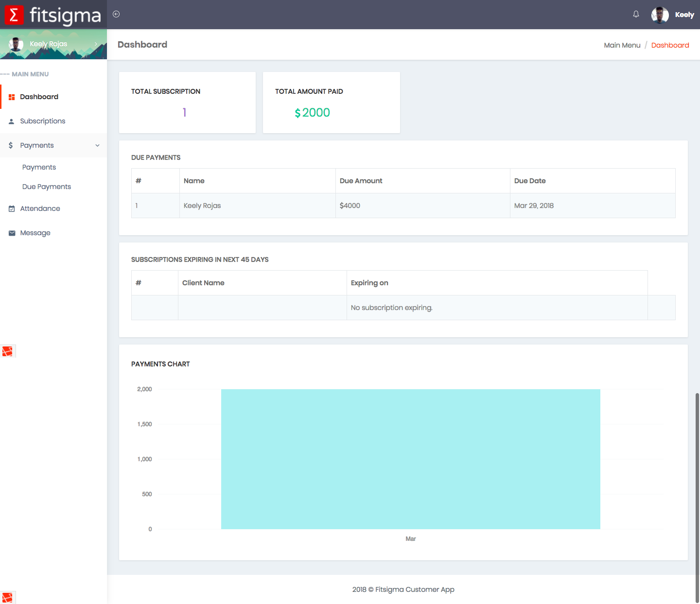Click the Mar payments chart bar
This screenshot has width=700, height=604.
[410, 459]
